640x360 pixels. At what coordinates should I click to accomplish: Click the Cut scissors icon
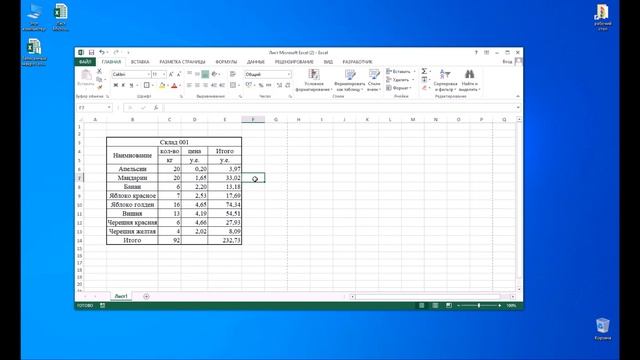coord(99,71)
